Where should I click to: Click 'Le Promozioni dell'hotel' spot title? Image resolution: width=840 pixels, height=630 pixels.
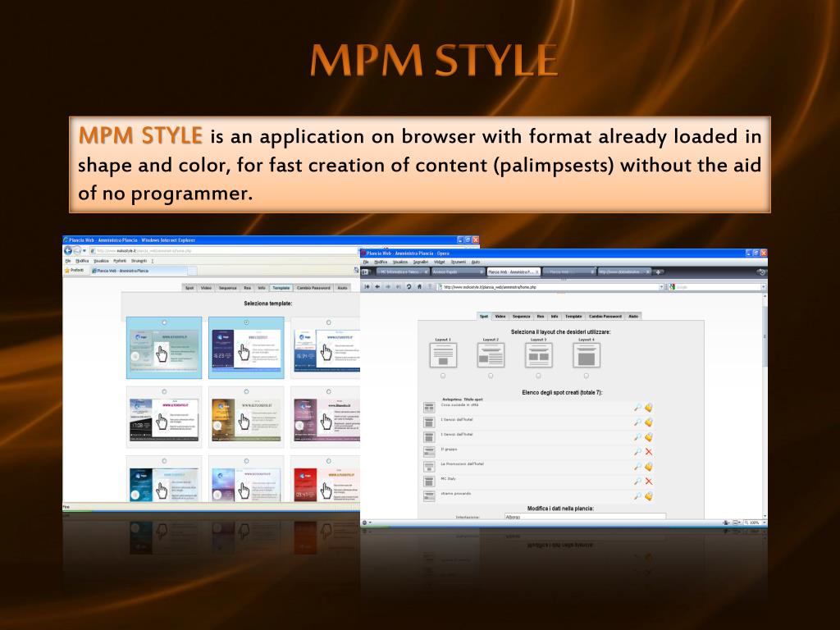[x=463, y=464]
